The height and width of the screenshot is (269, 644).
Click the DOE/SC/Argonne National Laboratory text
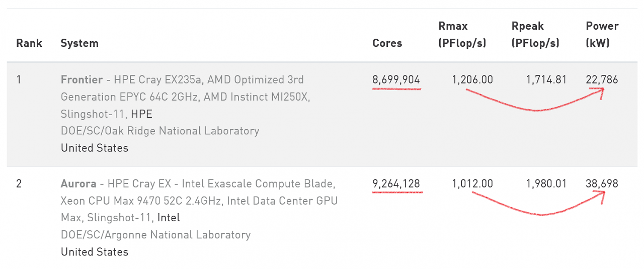point(155,235)
